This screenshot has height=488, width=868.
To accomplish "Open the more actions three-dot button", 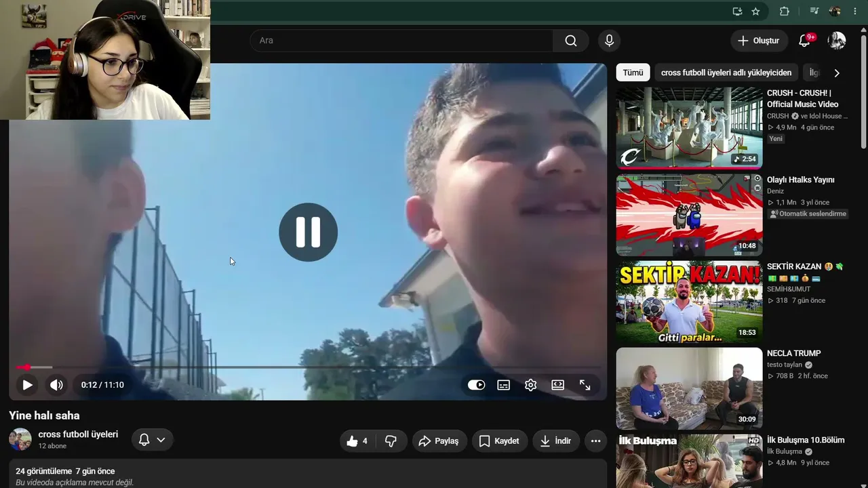I will pos(595,441).
